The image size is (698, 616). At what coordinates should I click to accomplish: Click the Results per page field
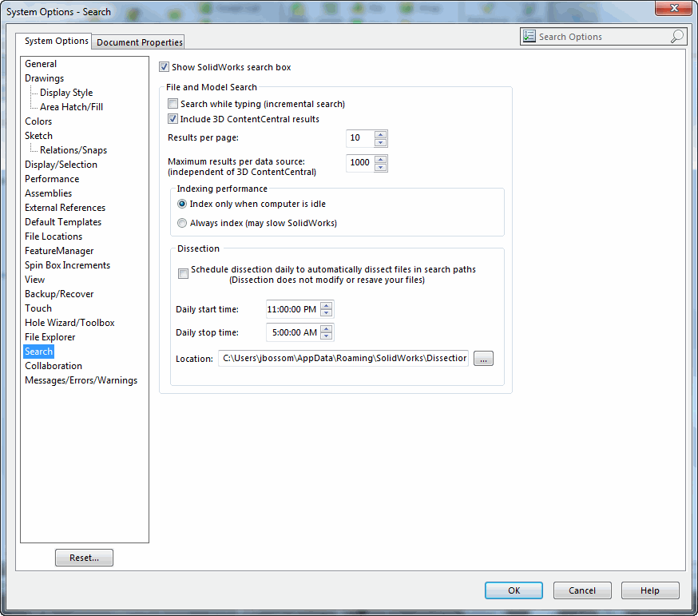pyautogui.click(x=360, y=138)
